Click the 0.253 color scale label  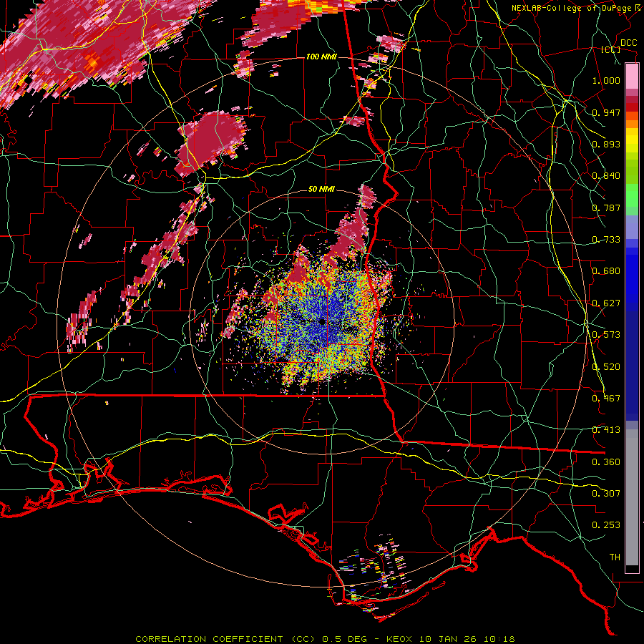coord(606,525)
